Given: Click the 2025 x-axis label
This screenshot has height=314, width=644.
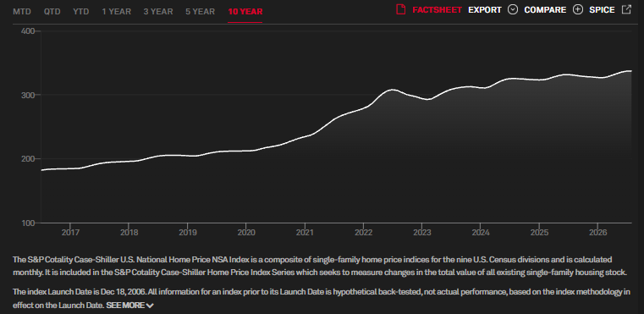Looking at the screenshot, I should pos(539,233).
